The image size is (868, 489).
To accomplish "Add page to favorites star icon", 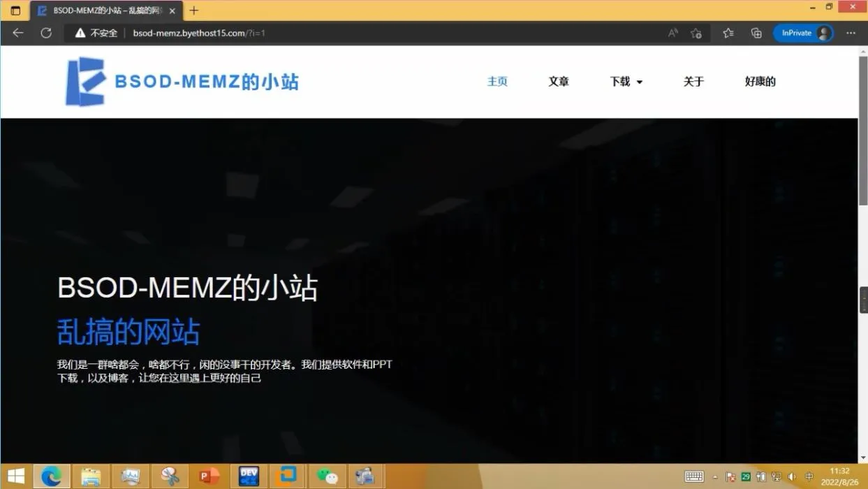I will tap(696, 33).
